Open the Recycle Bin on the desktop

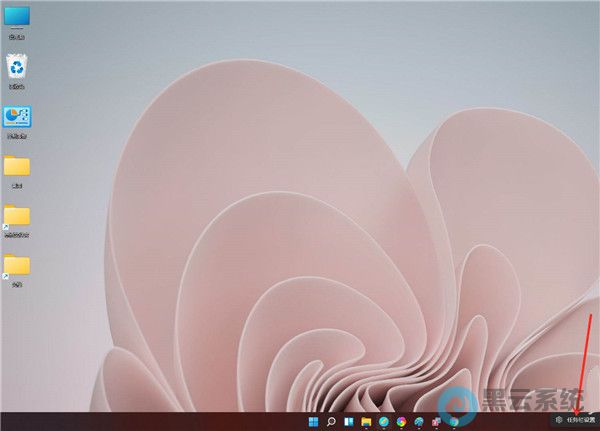(17, 67)
